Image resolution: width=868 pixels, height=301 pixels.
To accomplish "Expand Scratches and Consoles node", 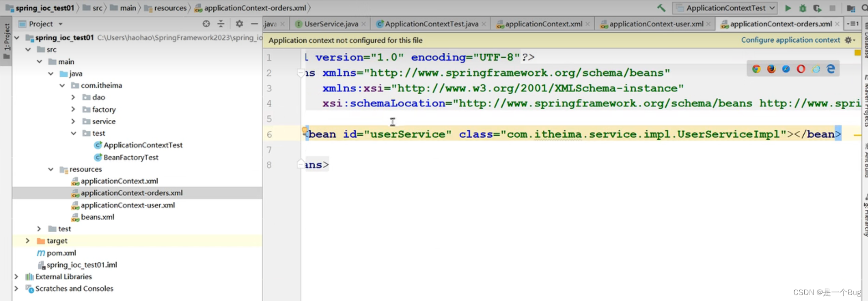I will coord(16,288).
